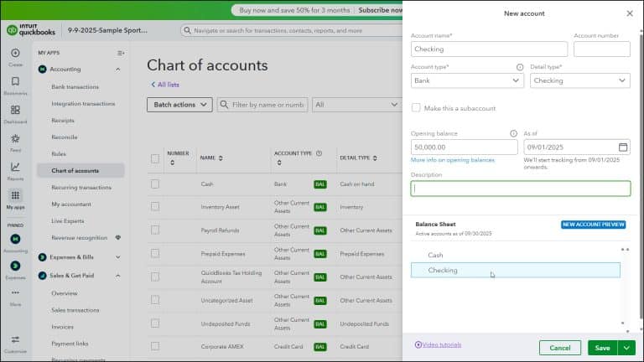Open Integration transactions menu item
The image size is (644, 362).
coord(83,104)
